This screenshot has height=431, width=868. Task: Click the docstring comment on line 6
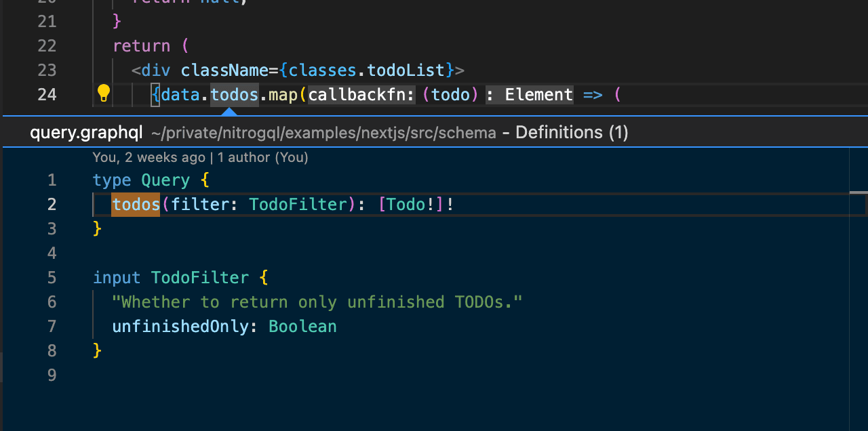317,302
